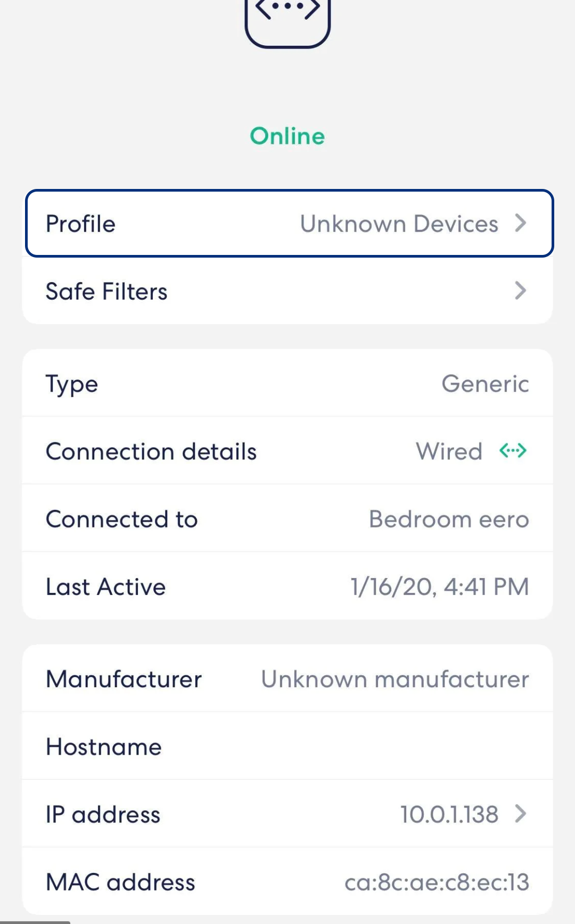The image size is (575, 924).
Task: Select the empty Hostname row
Action: click(287, 746)
